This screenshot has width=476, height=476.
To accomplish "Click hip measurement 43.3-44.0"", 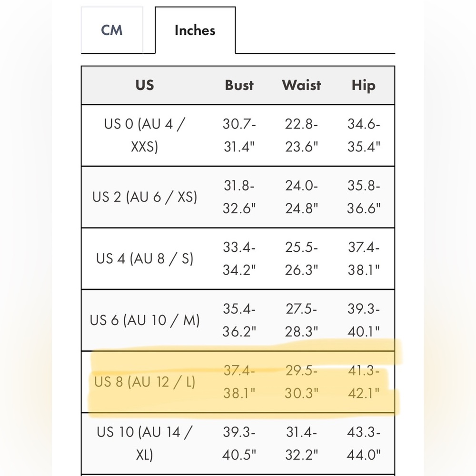I will 364,444.
